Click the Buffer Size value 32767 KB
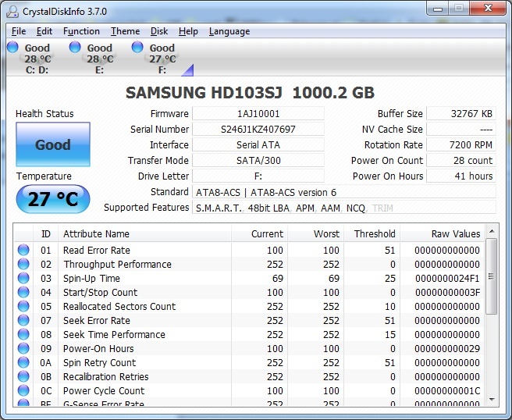This screenshot has width=512, height=420. [x=461, y=114]
